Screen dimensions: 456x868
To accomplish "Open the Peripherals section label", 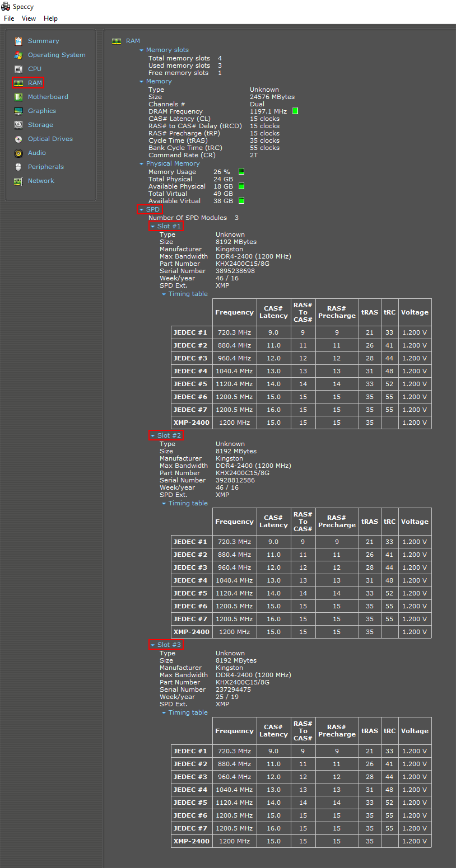I will click(x=46, y=167).
